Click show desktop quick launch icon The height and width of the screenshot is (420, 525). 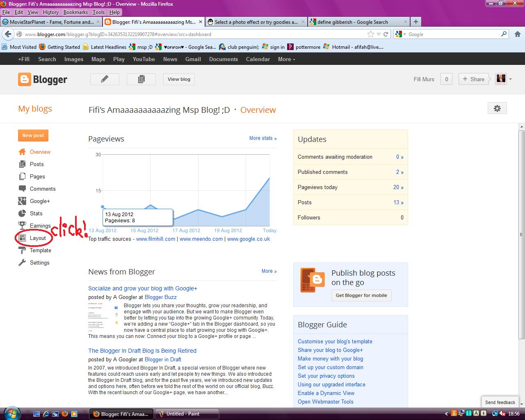pyautogui.click(x=37, y=414)
